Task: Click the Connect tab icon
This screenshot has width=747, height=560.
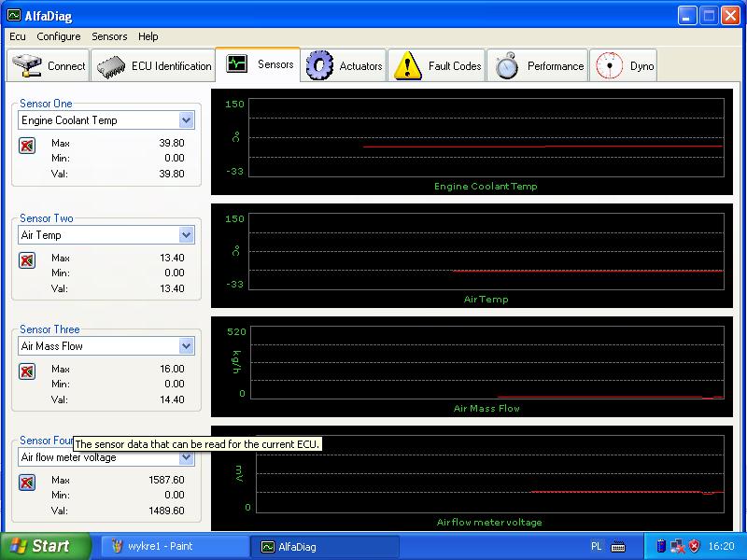Action: (x=27, y=66)
